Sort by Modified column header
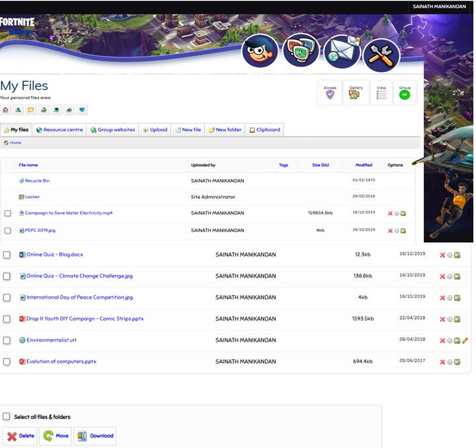 [364, 165]
